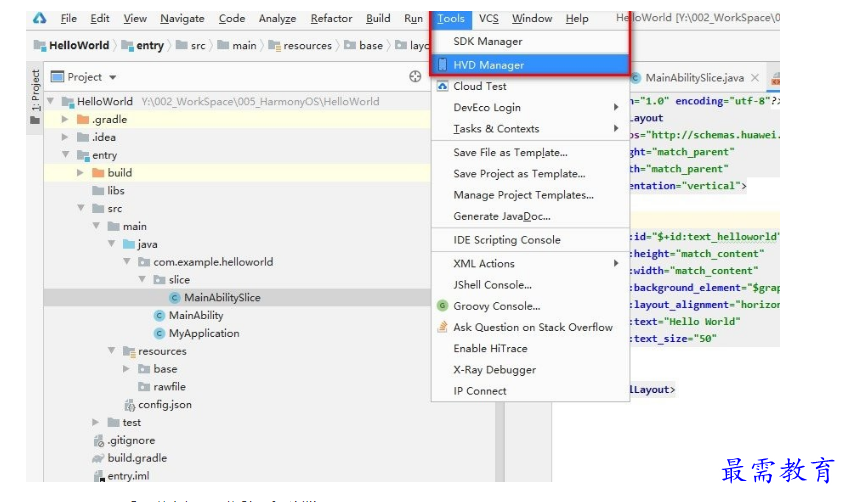843x502 pixels.
Task: Click the entry breadcrumb in navigation bar
Action: point(149,46)
